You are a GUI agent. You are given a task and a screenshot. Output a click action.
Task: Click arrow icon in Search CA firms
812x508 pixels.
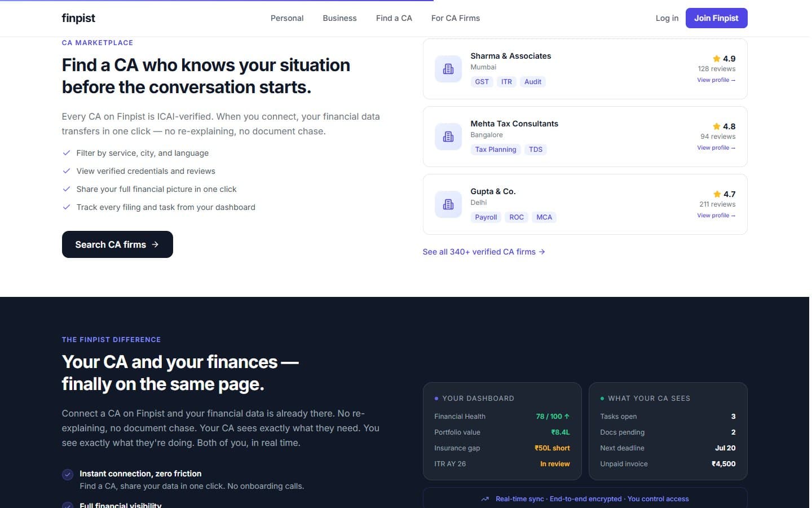(x=155, y=244)
